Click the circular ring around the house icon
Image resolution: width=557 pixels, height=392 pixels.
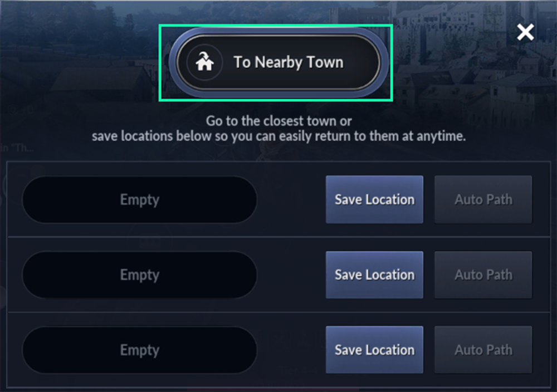(x=204, y=62)
